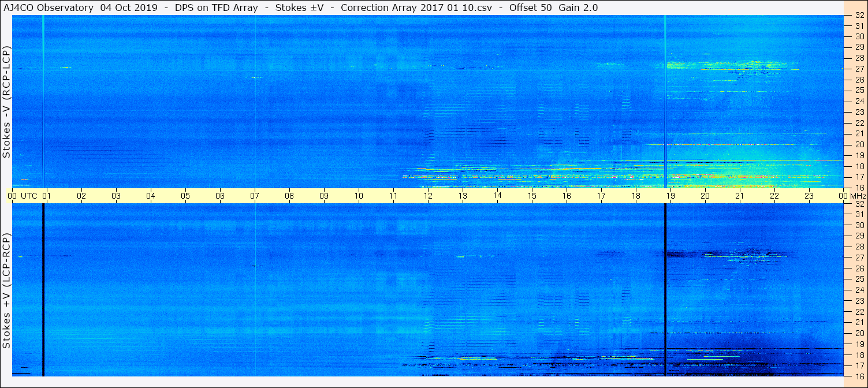The image size is (868, 388).
Task: Click 23 MHz tick of Stokes -V panel
Action: (x=859, y=112)
